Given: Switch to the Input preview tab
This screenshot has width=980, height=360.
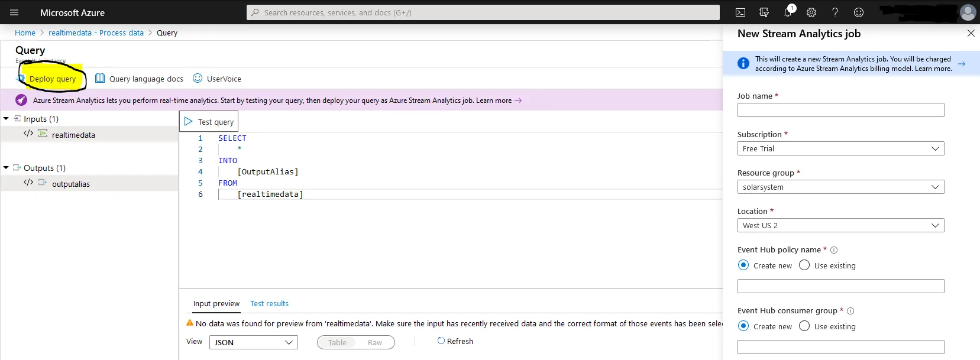Looking at the screenshot, I should 216,303.
